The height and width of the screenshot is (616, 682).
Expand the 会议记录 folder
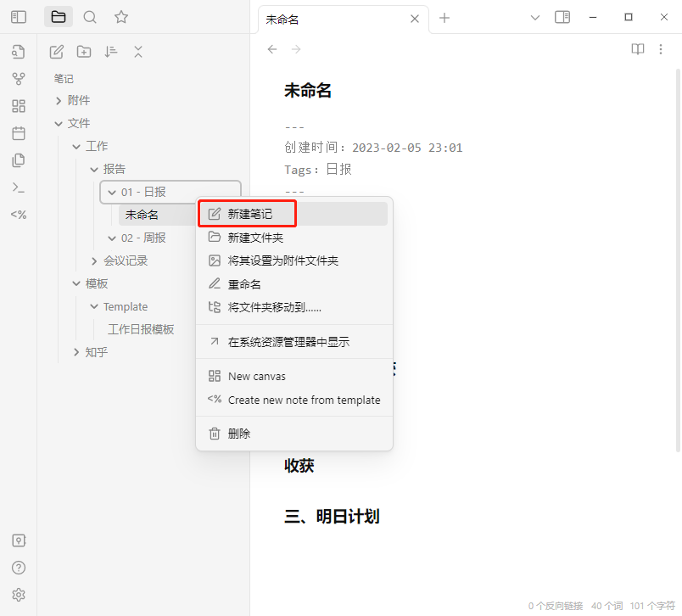tap(94, 261)
